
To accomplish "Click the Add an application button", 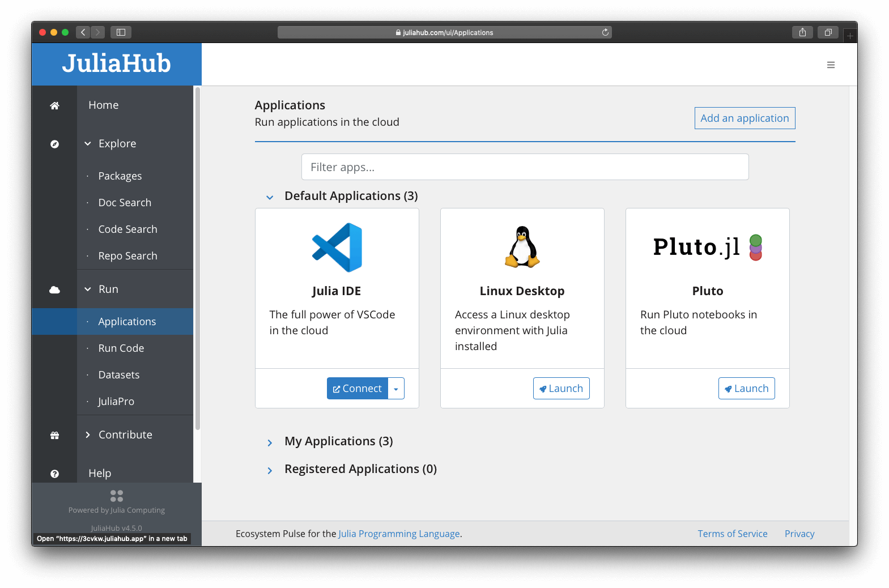I will point(745,118).
